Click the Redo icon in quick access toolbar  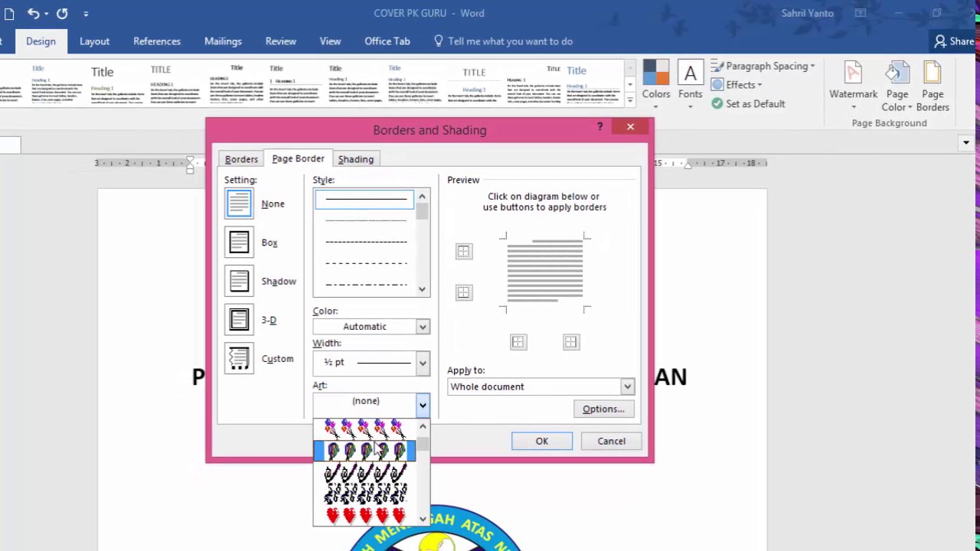tap(62, 13)
